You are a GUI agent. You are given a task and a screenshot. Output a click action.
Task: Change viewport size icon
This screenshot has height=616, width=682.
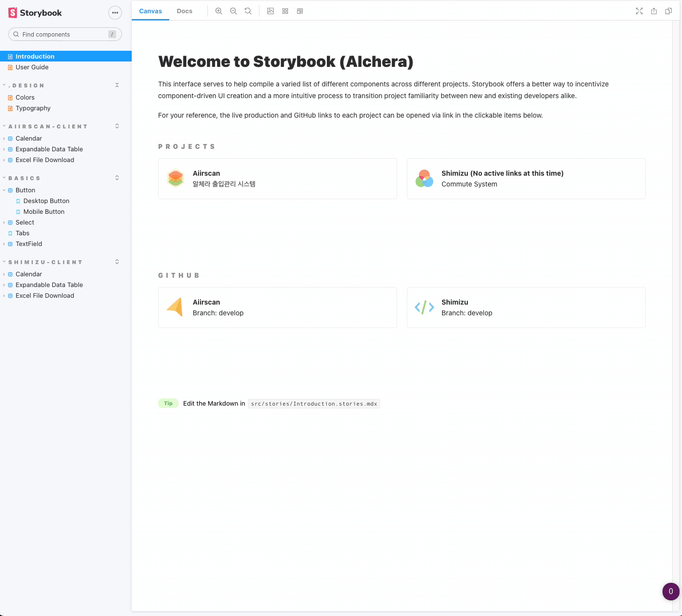[300, 11]
